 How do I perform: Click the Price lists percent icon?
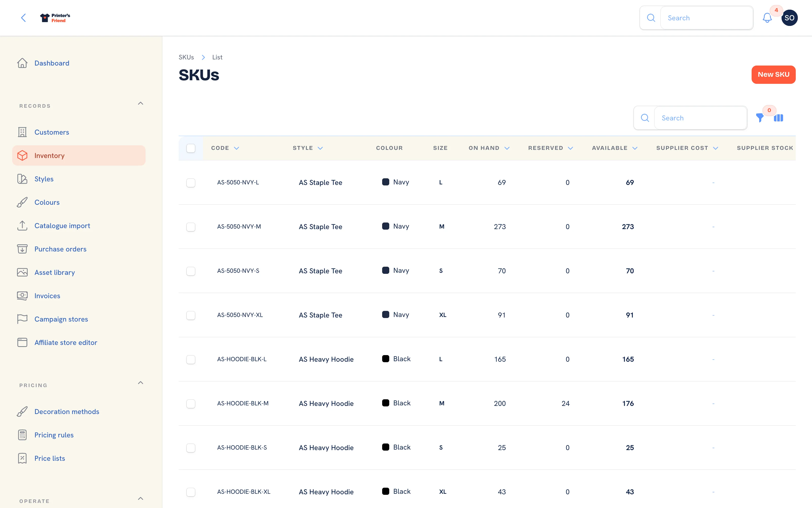[22, 458]
